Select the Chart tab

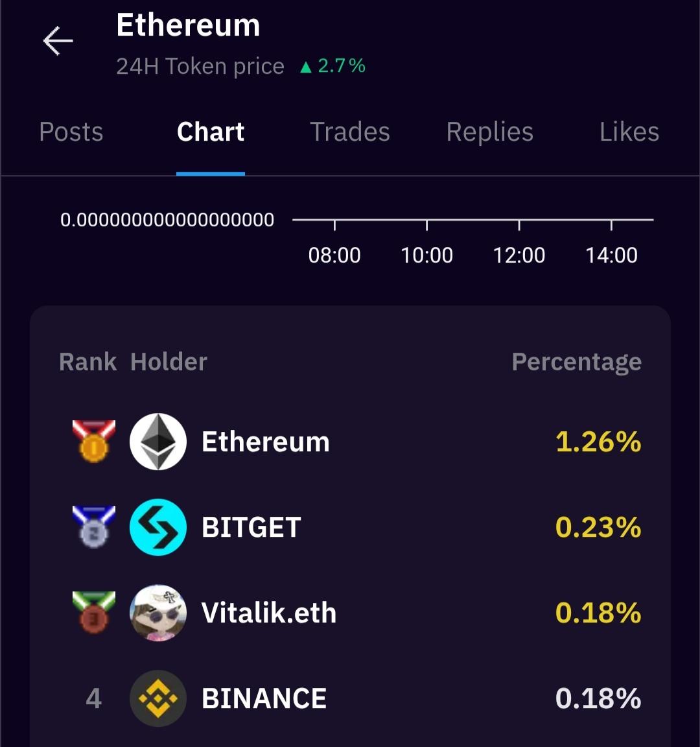pyautogui.click(x=211, y=132)
